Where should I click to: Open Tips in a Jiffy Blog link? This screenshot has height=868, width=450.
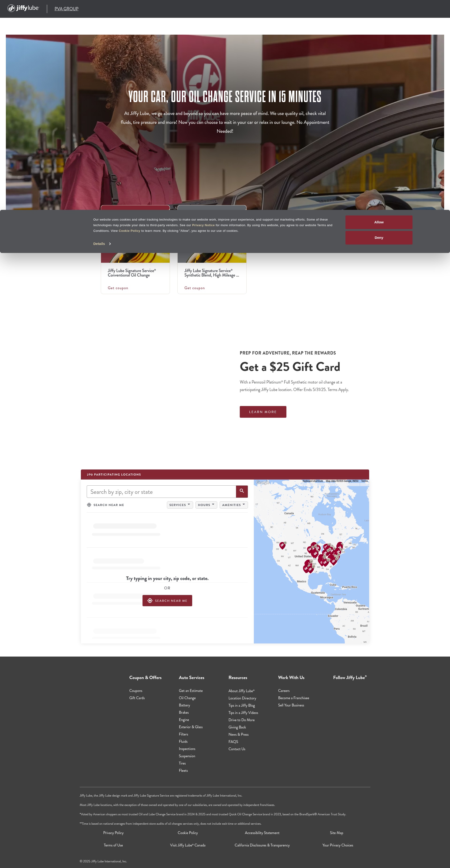click(x=242, y=705)
